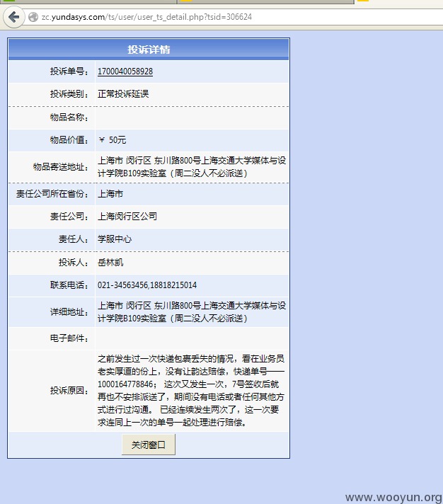Click the 投诉单号 label
443x504 pixels.
[x=69, y=71]
